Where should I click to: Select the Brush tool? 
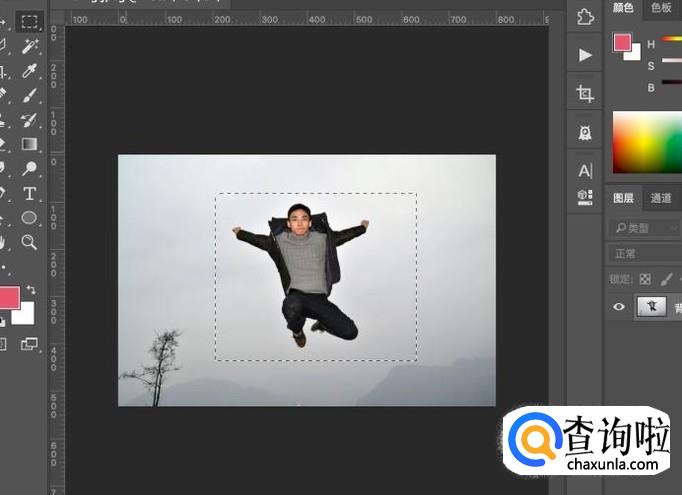[29, 95]
